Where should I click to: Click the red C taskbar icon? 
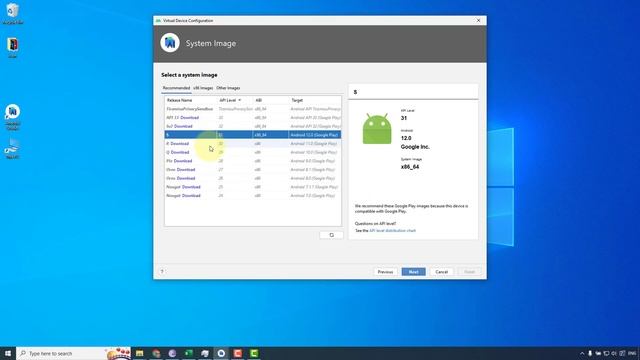[238, 353]
